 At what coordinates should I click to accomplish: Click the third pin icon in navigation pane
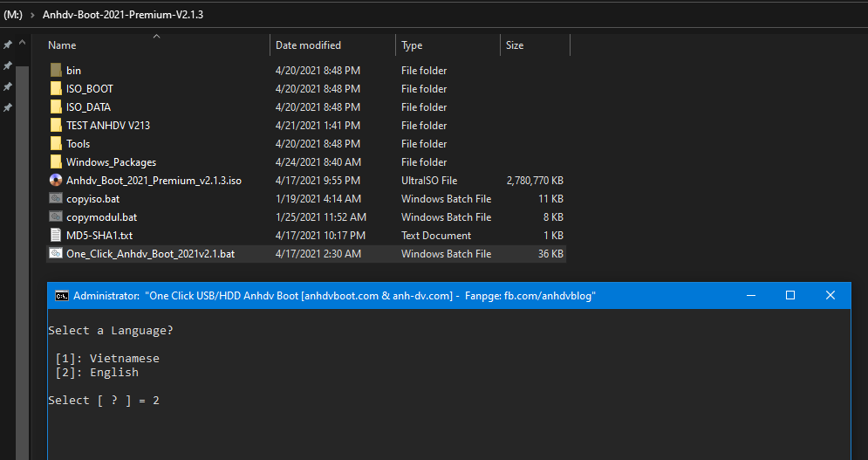8,86
